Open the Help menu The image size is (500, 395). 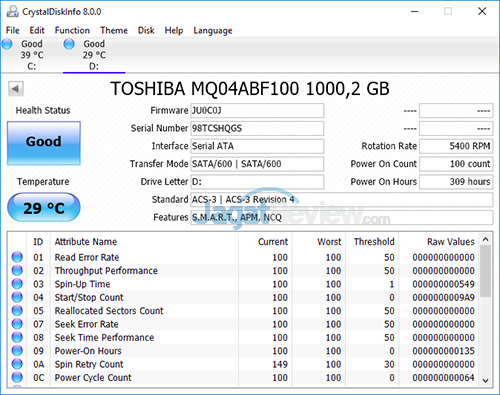coord(174,30)
